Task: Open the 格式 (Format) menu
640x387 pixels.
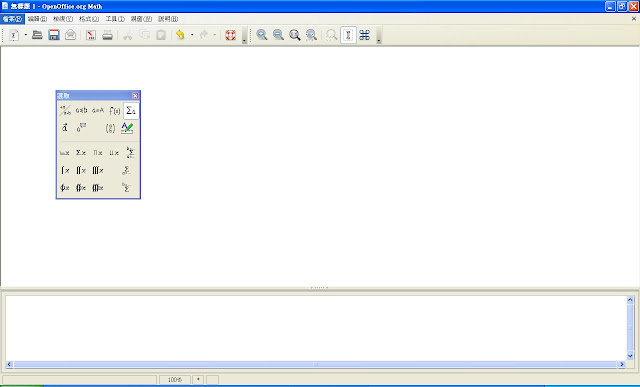Action: 89,19
